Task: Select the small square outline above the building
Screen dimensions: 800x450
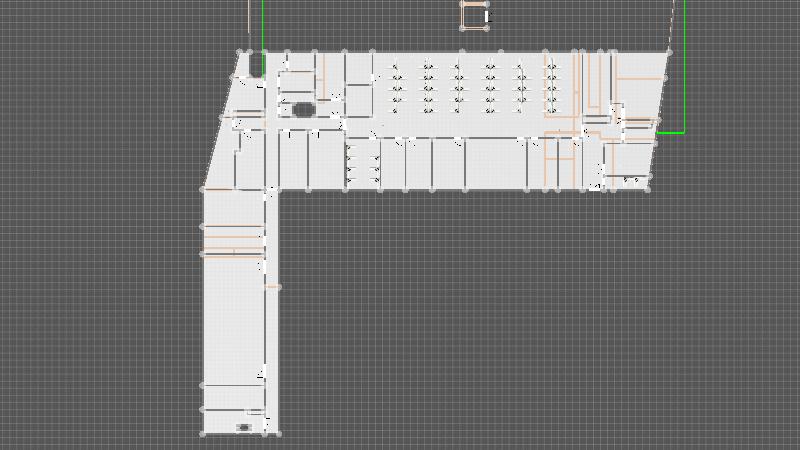Action: 473,16
